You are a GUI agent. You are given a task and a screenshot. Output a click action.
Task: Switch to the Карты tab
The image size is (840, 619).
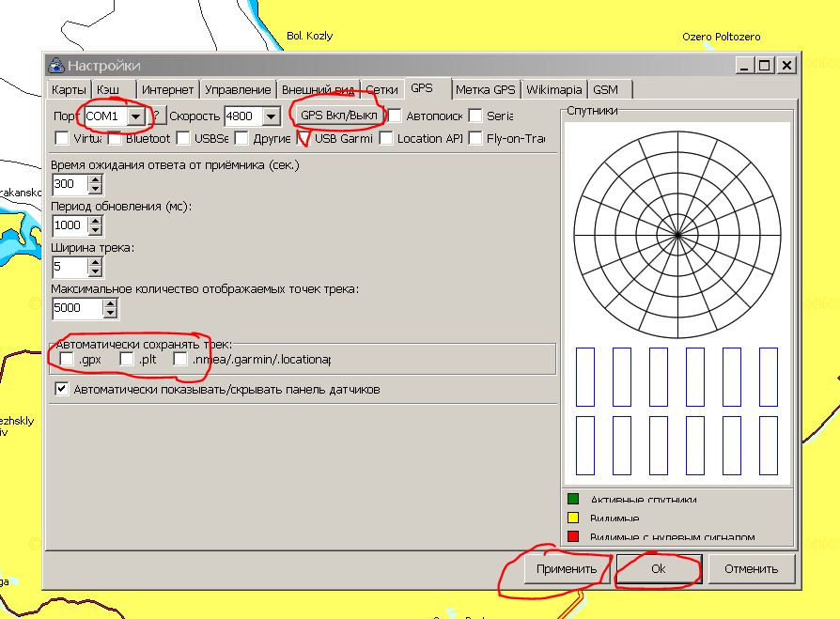click(70, 89)
